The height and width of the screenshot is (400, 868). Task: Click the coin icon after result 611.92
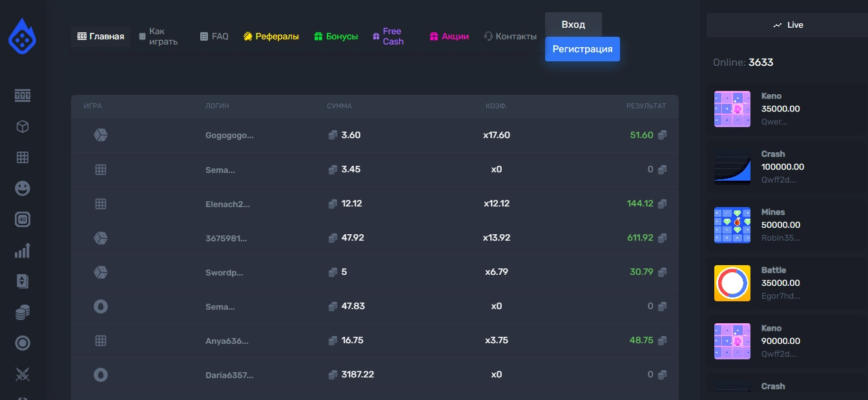(x=662, y=238)
